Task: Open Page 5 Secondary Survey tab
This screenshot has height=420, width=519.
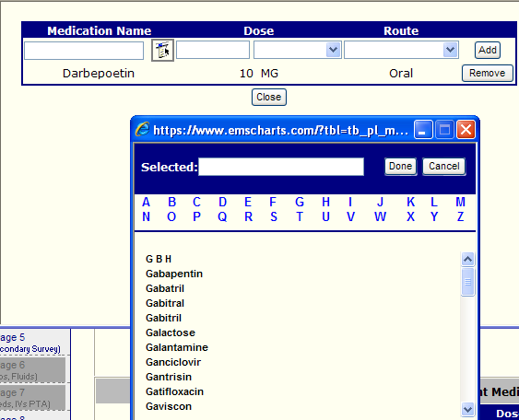Action: point(34,343)
